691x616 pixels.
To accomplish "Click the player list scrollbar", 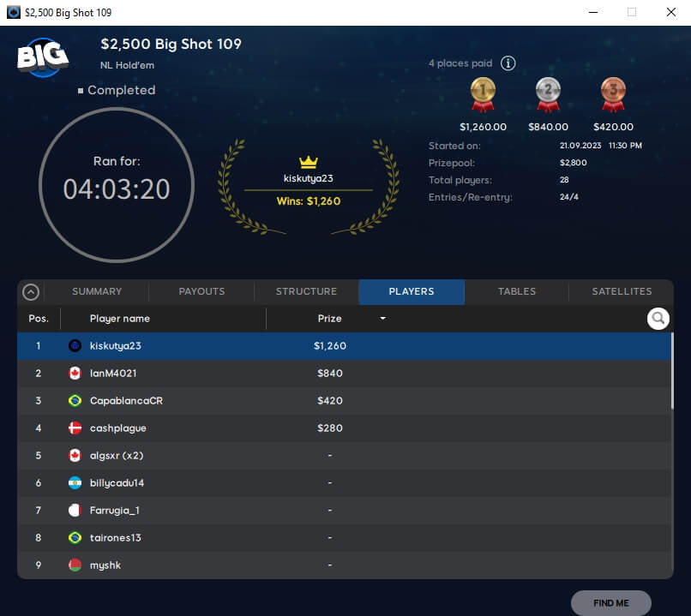I will [x=672, y=371].
